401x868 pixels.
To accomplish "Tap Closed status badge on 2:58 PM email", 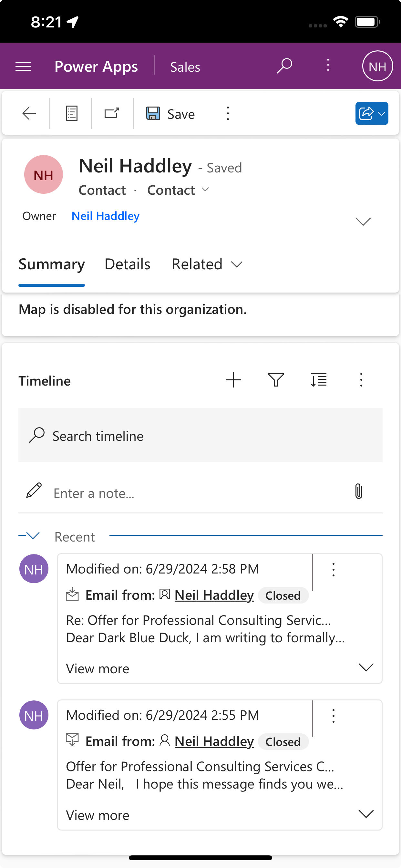I will pos(283,595).
